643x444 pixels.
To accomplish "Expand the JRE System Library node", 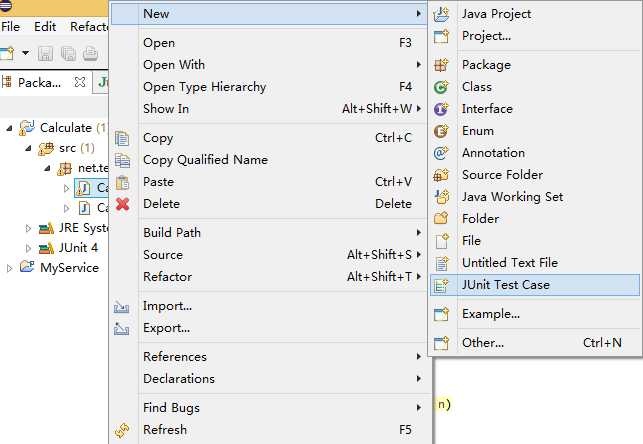I will pyautogui.click(x=28, y=228).
